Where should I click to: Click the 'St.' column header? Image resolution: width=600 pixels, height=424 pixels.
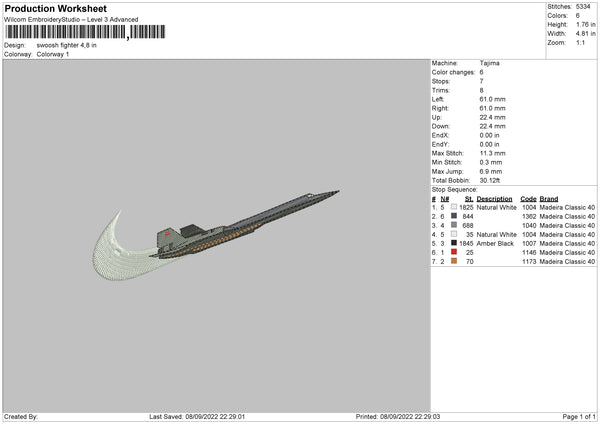469,199
